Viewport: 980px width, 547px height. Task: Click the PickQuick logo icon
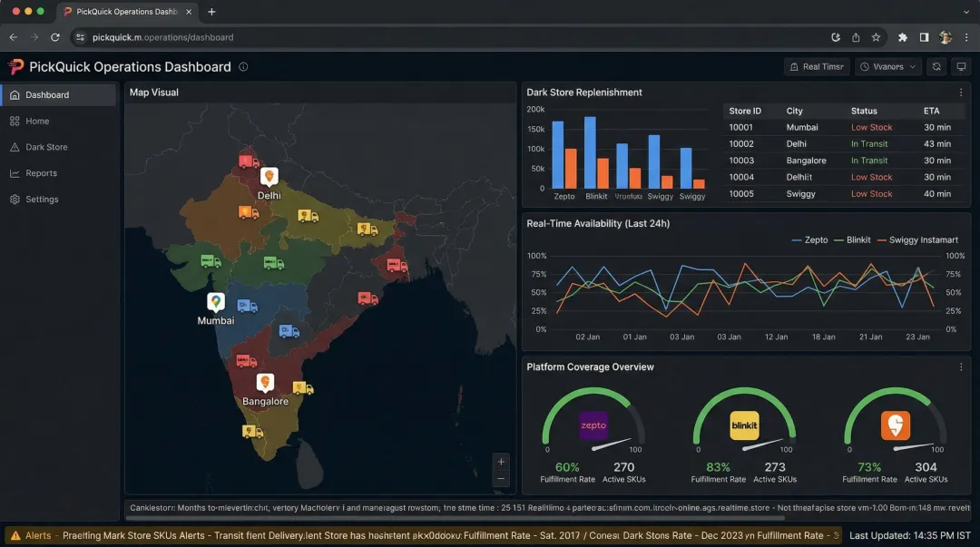pos(15,66)
